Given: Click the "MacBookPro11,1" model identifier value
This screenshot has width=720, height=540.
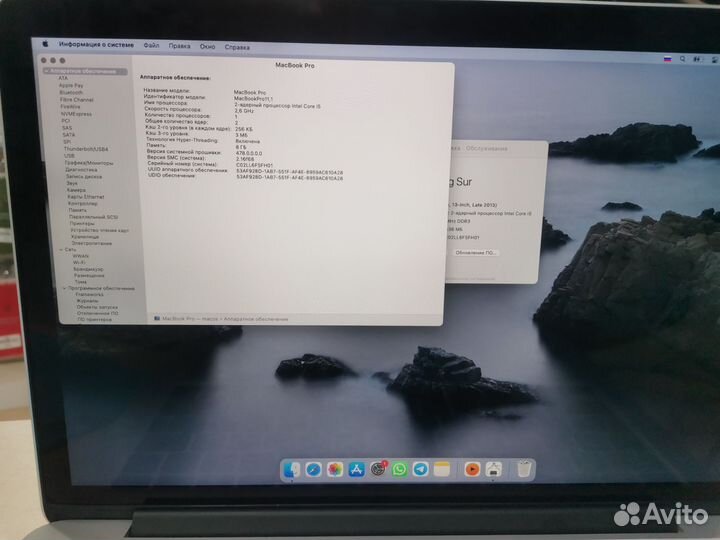Looking at the screenshot, I should [x=253, y=99].
